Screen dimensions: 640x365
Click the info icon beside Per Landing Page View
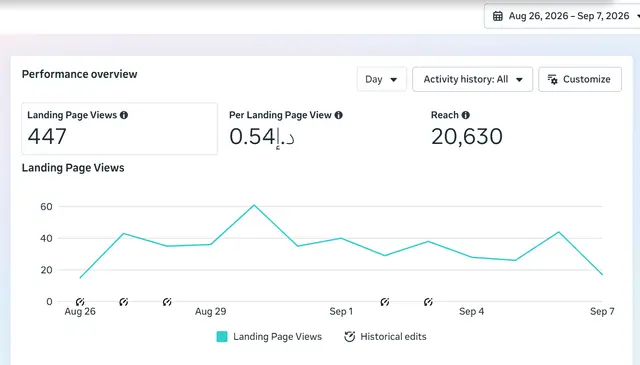[x=338, y=115]
